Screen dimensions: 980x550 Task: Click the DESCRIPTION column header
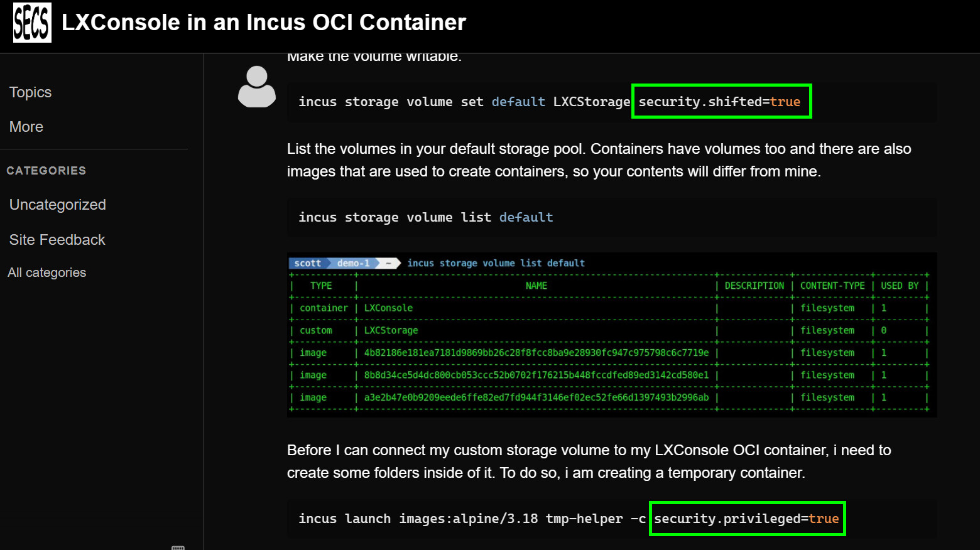[754, 286]
